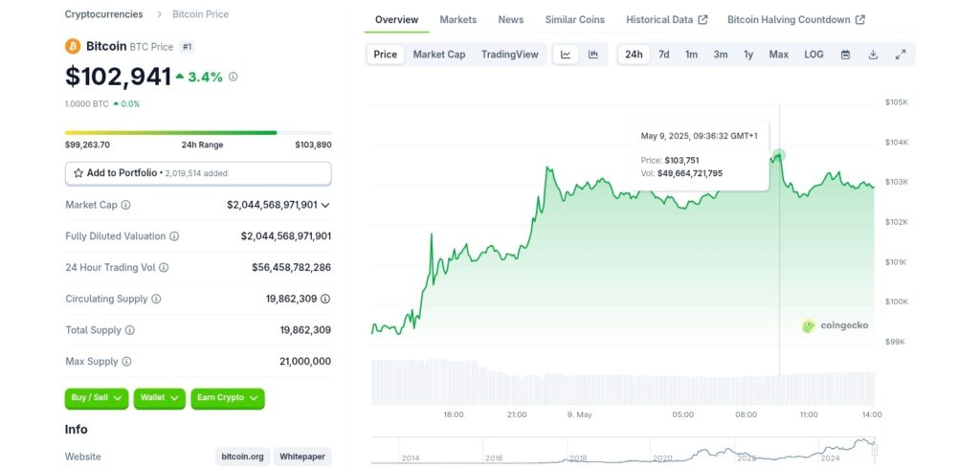Open the News tab

pos(511,19)
